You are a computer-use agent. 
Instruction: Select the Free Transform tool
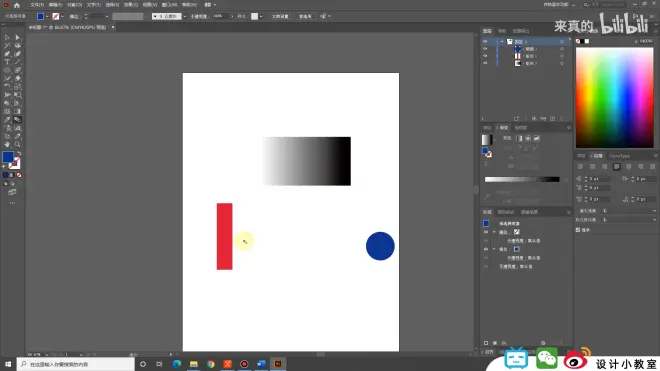18,95
